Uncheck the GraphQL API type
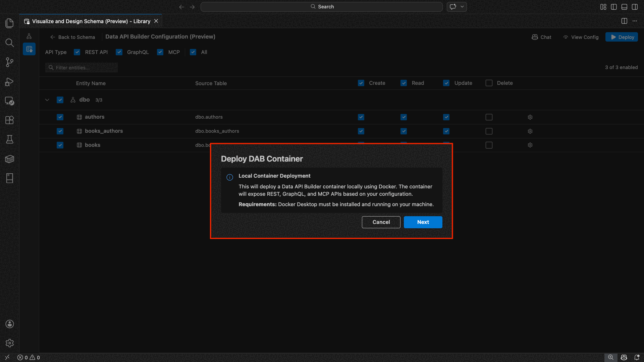 click(x=119, y=52)
